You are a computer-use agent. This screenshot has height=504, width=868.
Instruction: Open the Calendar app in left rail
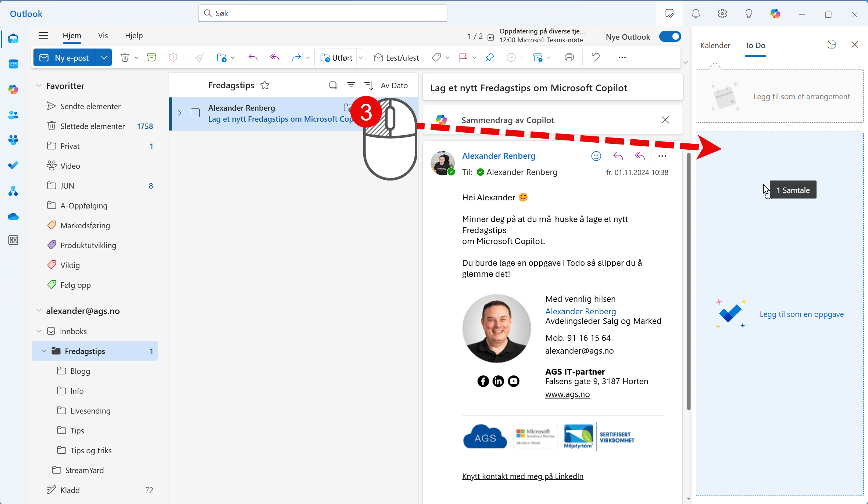point(13,64)
